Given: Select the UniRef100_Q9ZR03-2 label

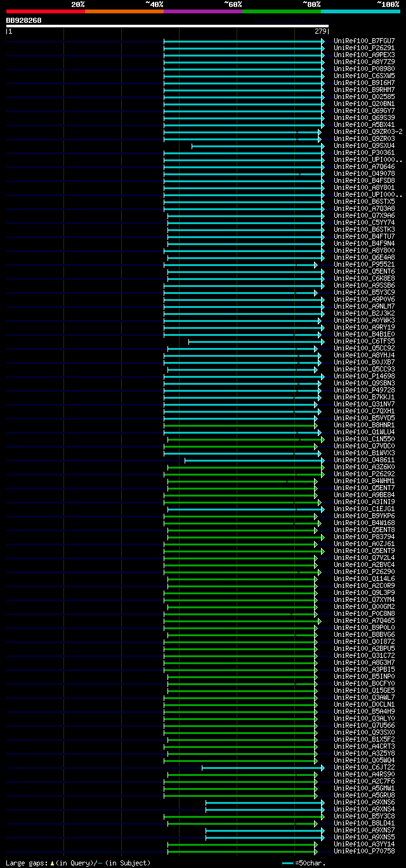Looking at the screenshot, I should 368,131.
